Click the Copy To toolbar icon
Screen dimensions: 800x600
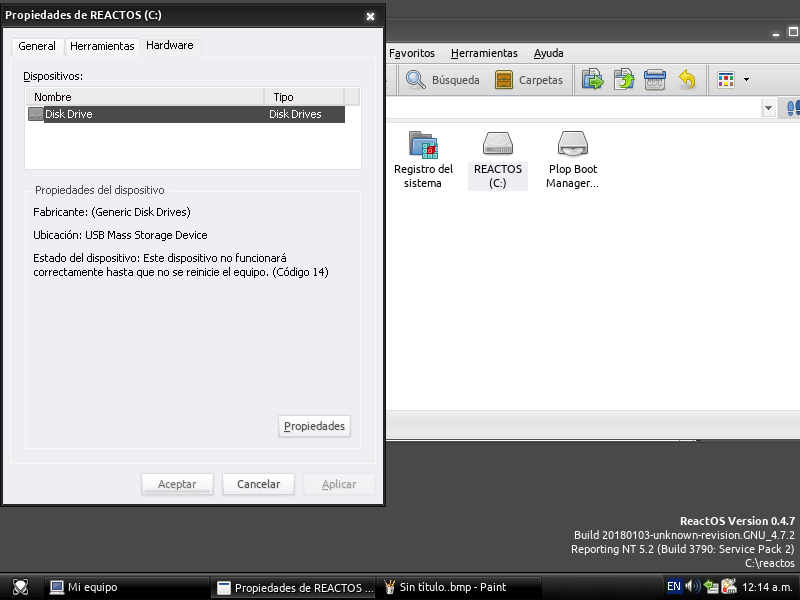click(x=623, y=80)
